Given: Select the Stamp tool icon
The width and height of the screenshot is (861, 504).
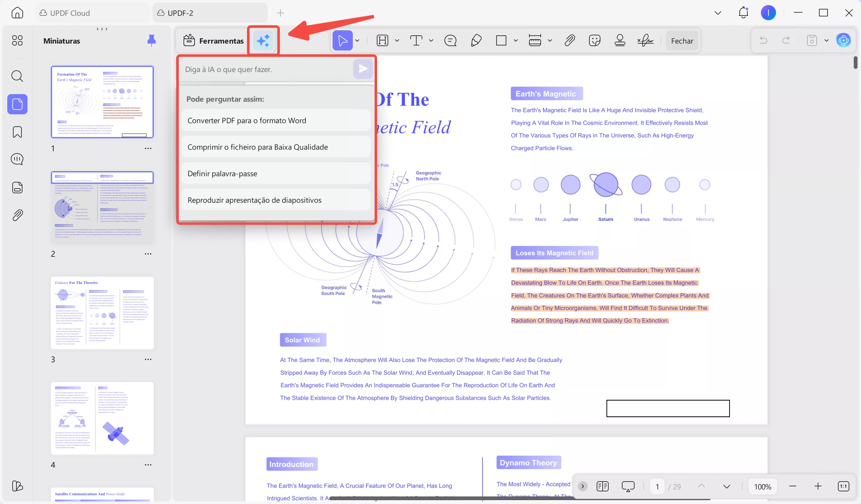Looking at the screenshot, I should pos(620,41).
